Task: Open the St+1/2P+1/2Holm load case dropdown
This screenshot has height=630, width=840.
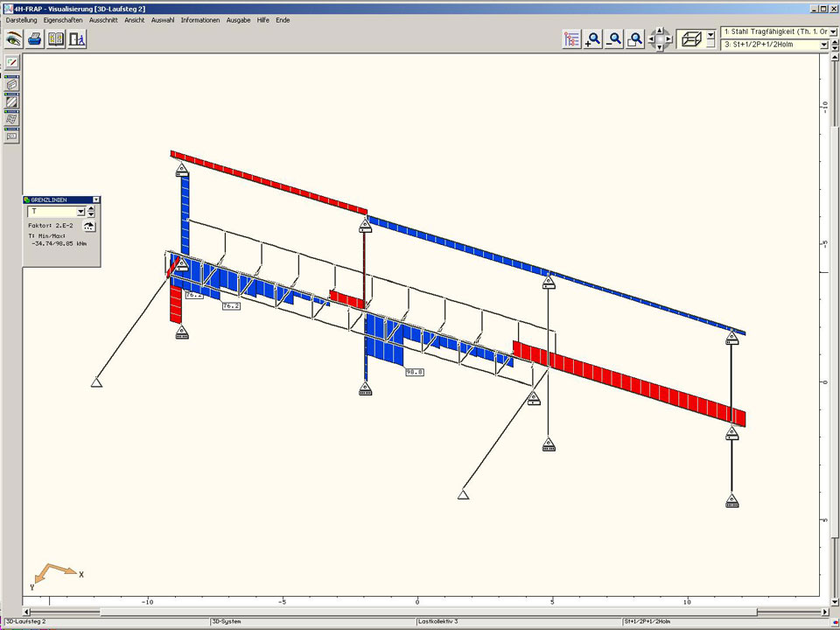Action: tap(824, 45)
